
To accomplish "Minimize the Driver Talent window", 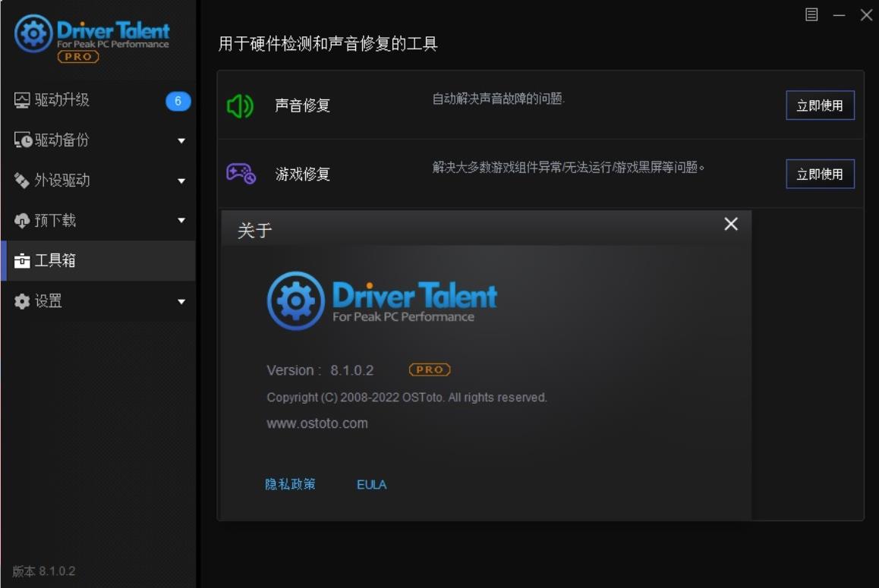I will coord(839,15).
